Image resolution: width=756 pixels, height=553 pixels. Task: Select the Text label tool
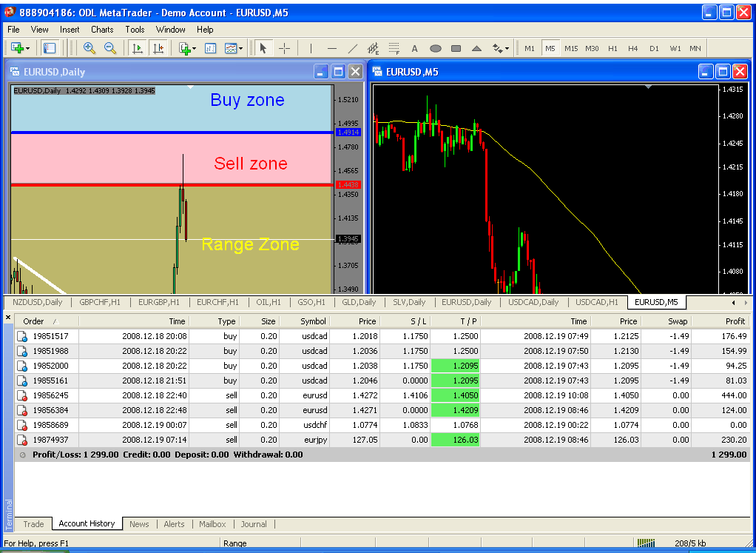(x=415, y=48)
